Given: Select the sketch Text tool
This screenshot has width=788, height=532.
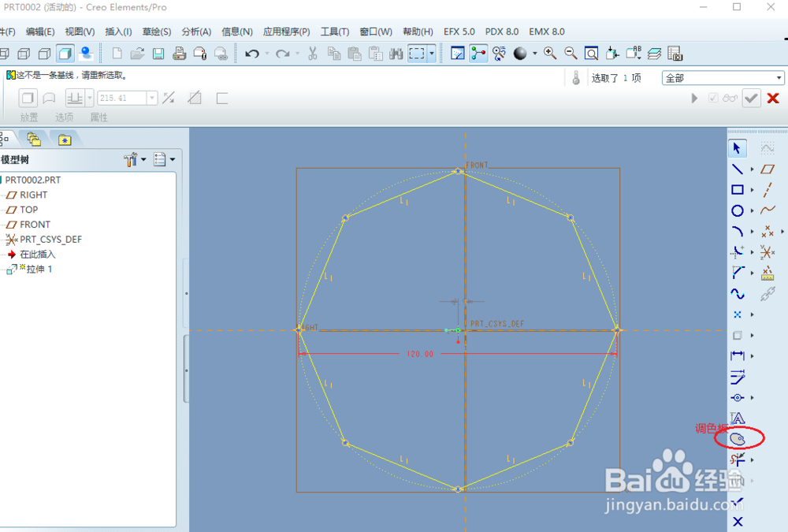Looking at the screenshot, I should [x=738, y=419].
